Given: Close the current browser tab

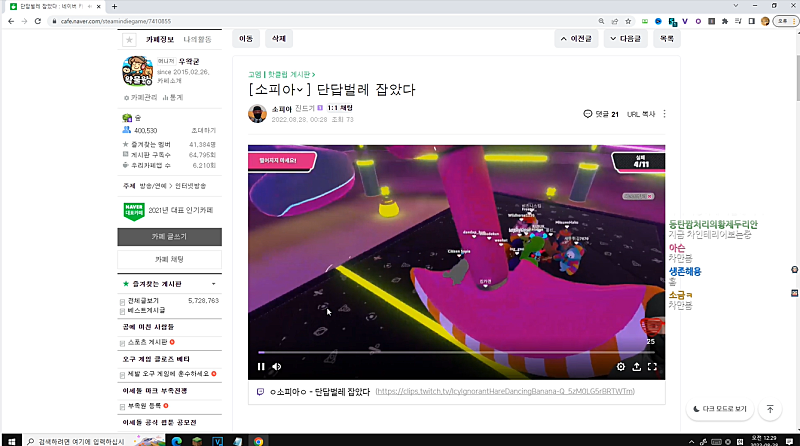Looking at the screenshot, I should (98, 7).
